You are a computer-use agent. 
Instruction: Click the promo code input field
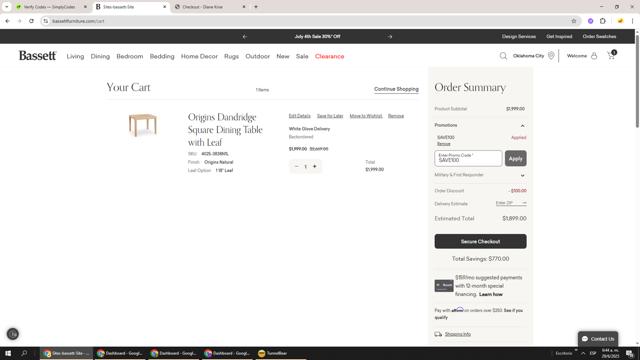click(468, 158)
